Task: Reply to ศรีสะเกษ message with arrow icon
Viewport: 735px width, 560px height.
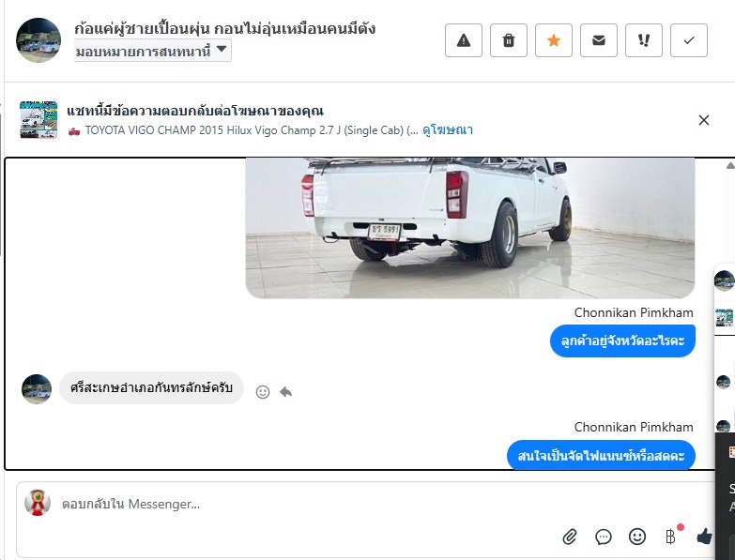Action: (285, 391)
